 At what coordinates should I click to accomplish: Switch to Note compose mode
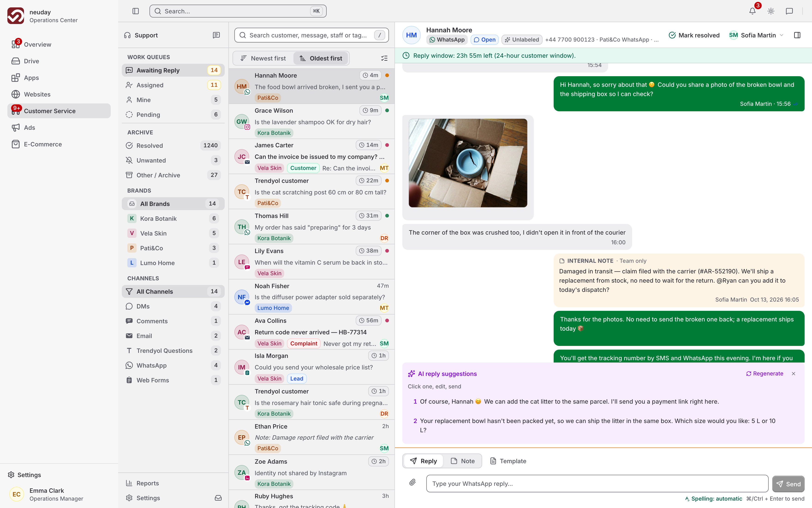[x=463, y=461]
